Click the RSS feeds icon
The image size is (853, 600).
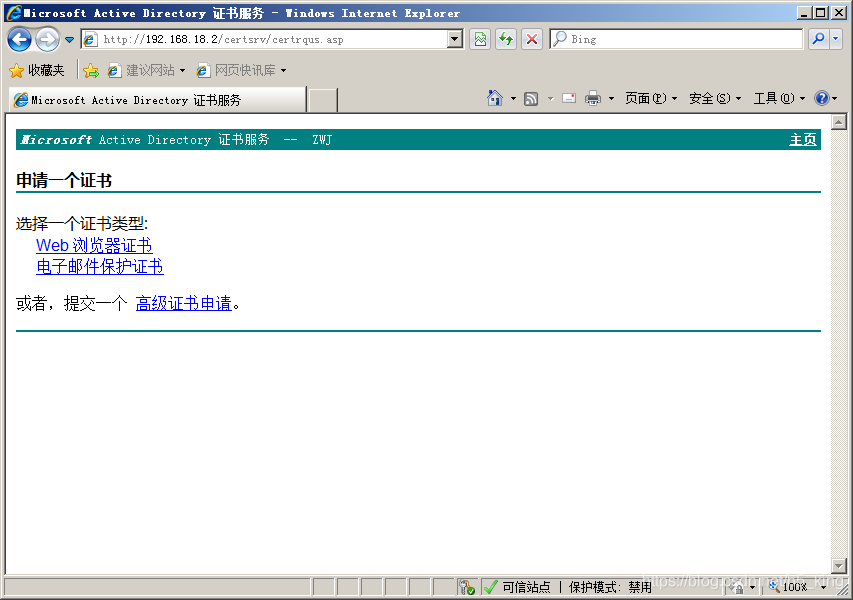[x=531, y=98]
